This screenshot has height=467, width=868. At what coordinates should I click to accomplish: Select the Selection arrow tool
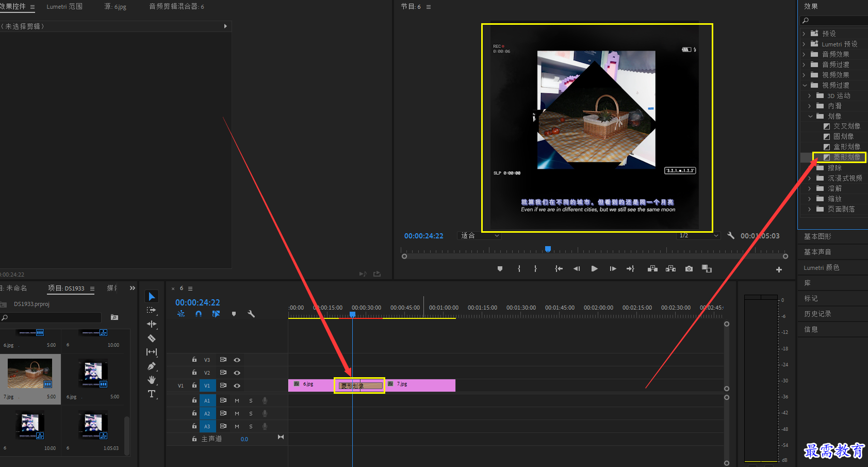(152, 296)
